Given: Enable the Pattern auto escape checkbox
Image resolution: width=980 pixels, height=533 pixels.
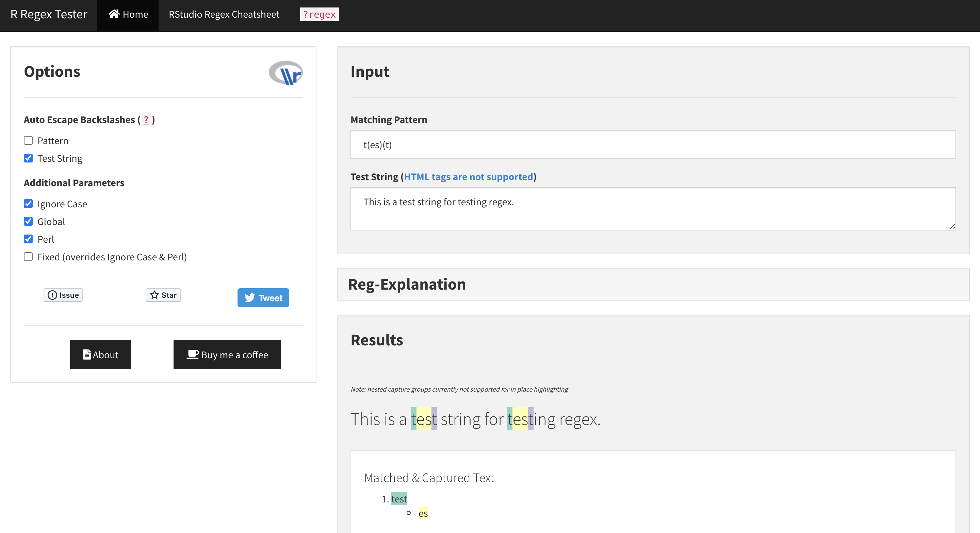Looking at the screenshot, I should click(28, 141).
